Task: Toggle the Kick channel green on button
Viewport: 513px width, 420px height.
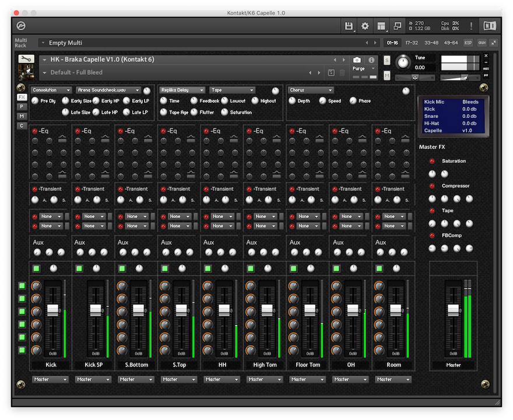Action: click(36, 268)
